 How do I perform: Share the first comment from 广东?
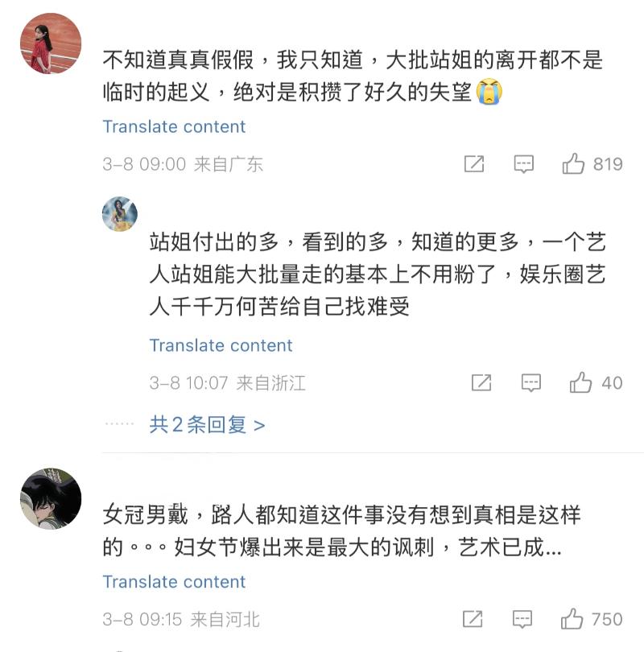(474, 164)
